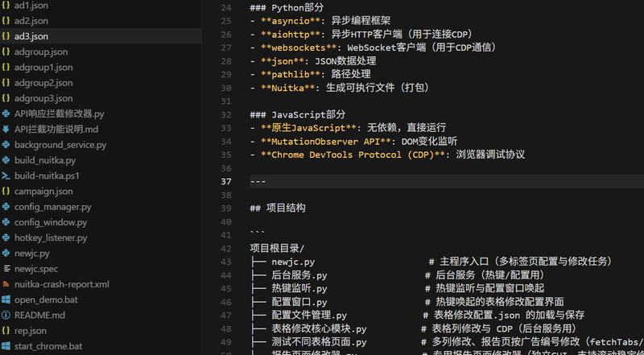The image size is (644, 355).
Task: Click the '表格修改核心模块.py' tree entry line
Action: [413, 328]
